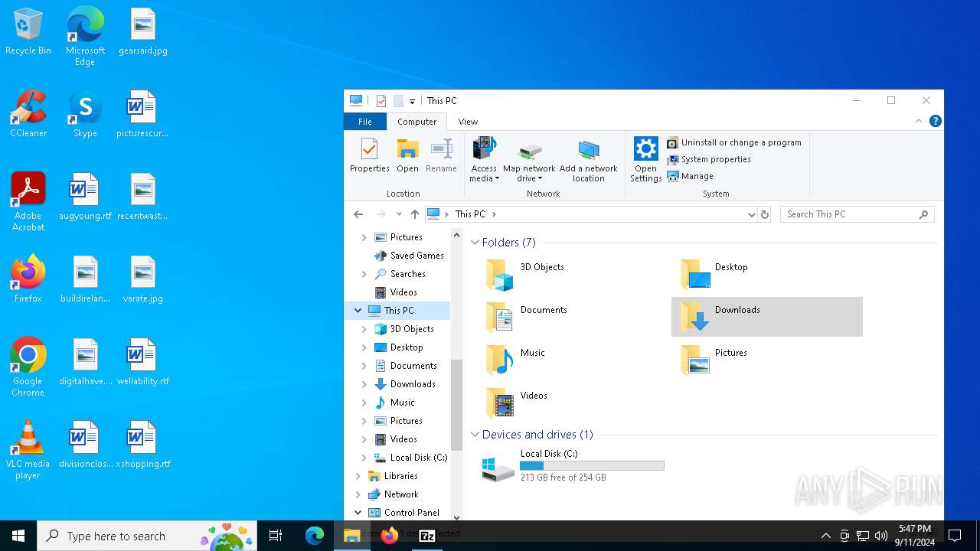The width and height of the screenshot is (980, 551).
Task: Open recent locations dropdown arrow
Action: [x=399, y=214]
